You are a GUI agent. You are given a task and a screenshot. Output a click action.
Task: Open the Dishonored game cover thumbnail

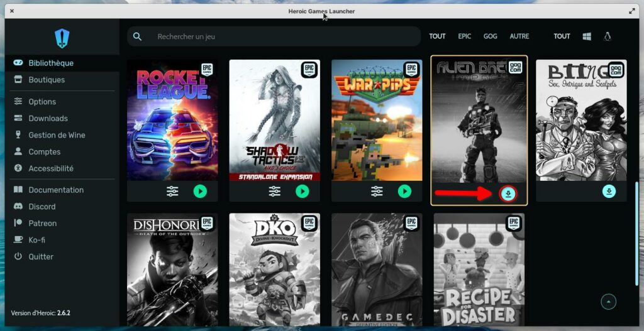pyautogui.click(x=172, y=270)
